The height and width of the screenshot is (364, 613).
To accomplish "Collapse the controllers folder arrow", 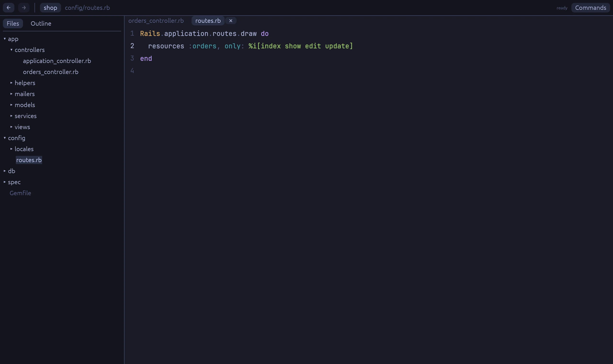I will [11, 50].
